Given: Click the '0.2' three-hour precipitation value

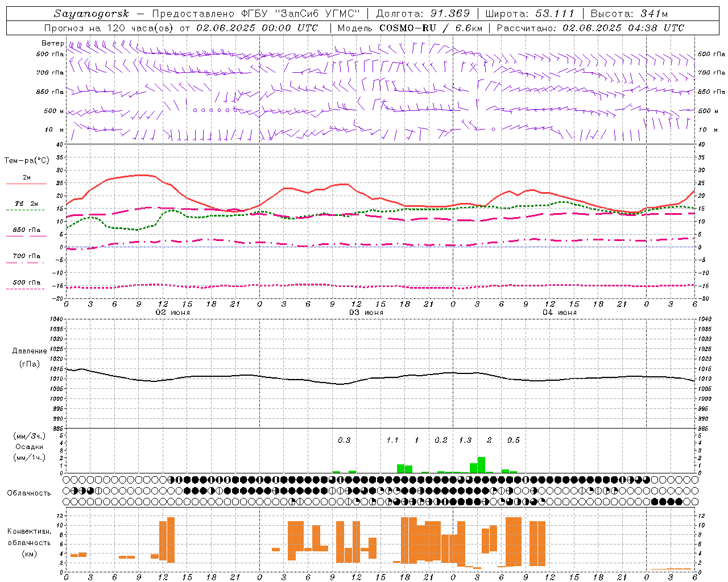Looking at the screenshot, I should coord(441,440).
